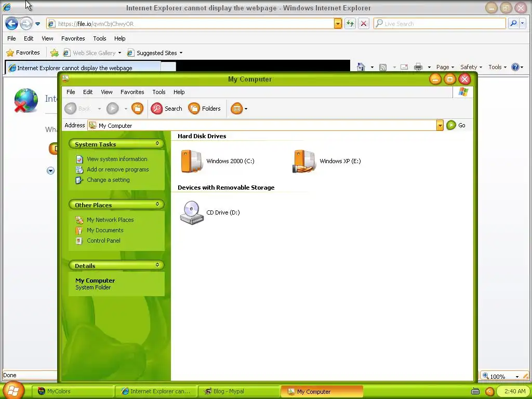The height and width of the screenshot is (399, 532).
Task: Open Edit menu in Internet Explorer
Action: 29,38
